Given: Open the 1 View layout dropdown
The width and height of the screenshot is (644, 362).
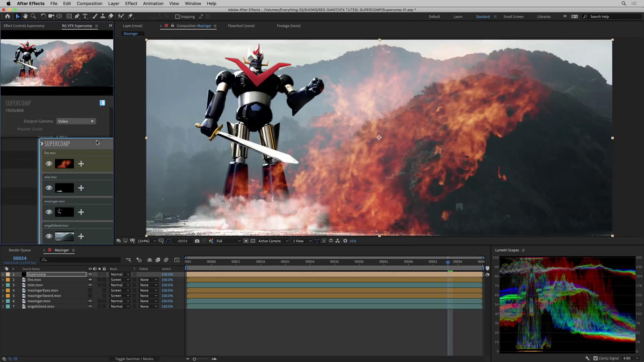Looking at the screenshot, I should click(x=302, y=241).
